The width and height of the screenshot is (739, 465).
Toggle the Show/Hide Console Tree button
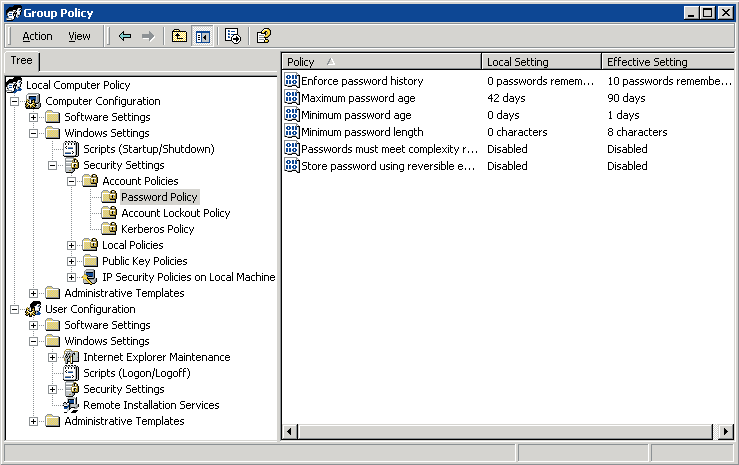(203, 36)
